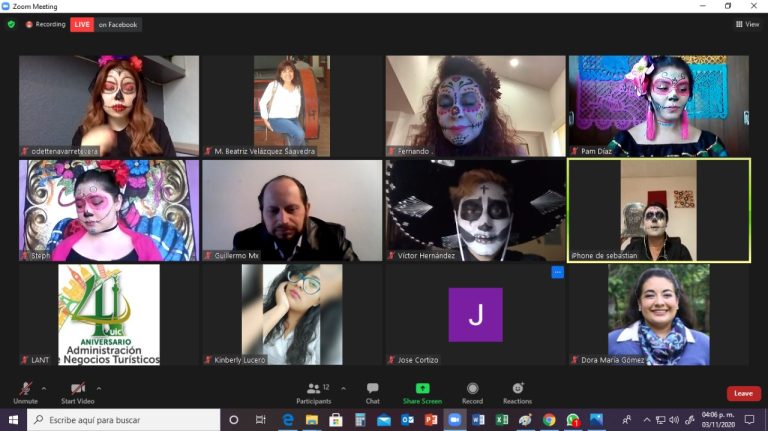Click the green Share Screen button
The image size is (768, 431).
click(422, 392)
